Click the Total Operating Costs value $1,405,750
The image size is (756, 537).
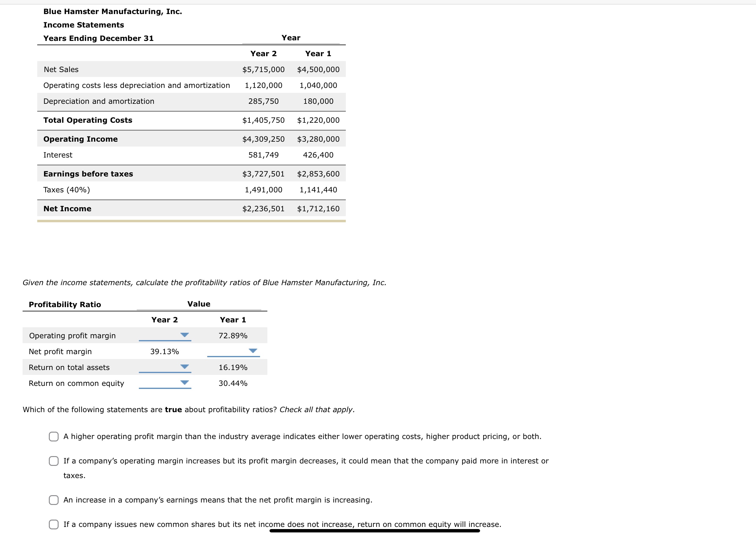pos(263,120)
